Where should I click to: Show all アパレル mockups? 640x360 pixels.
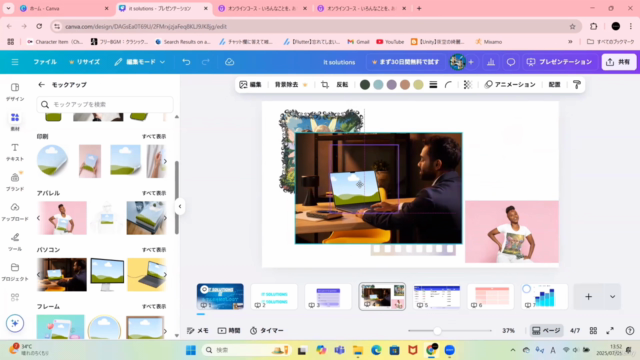click(x=154, y=193)
